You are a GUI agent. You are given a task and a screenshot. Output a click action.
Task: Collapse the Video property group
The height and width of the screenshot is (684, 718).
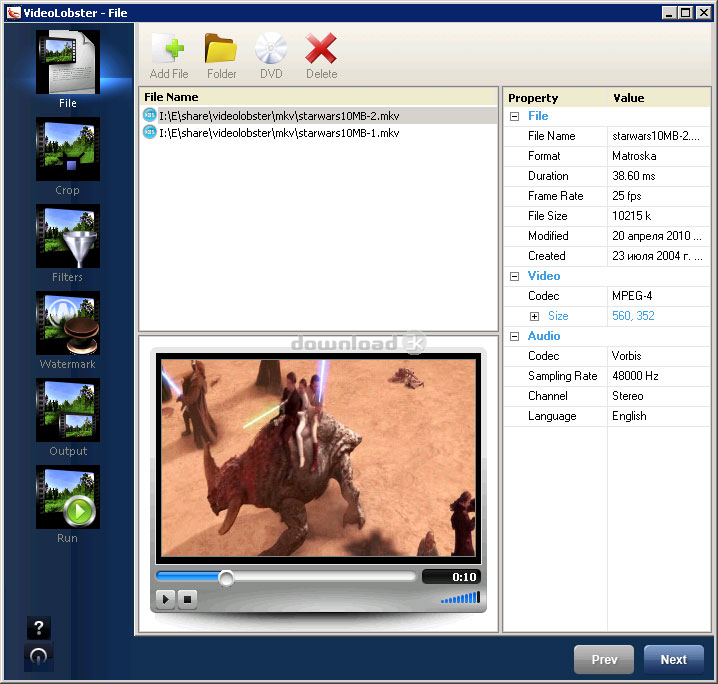[x=514, y=276]
